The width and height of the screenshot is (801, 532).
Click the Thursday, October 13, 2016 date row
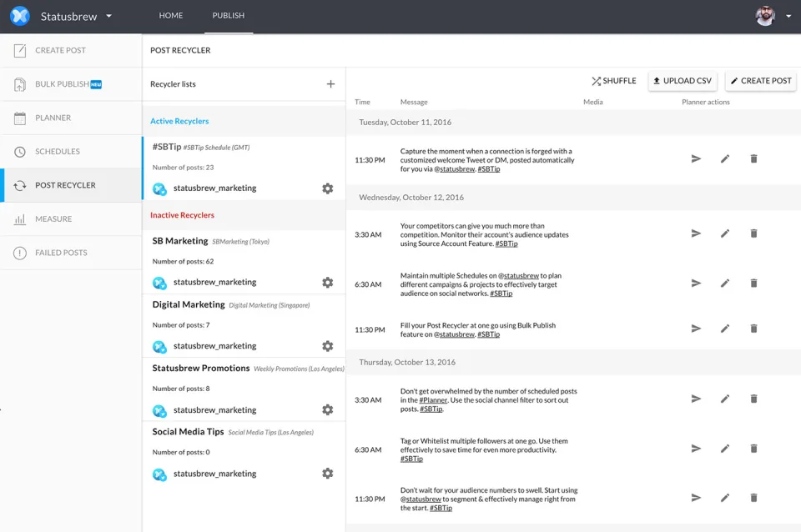pyautogui.click(x=573, y=362)
